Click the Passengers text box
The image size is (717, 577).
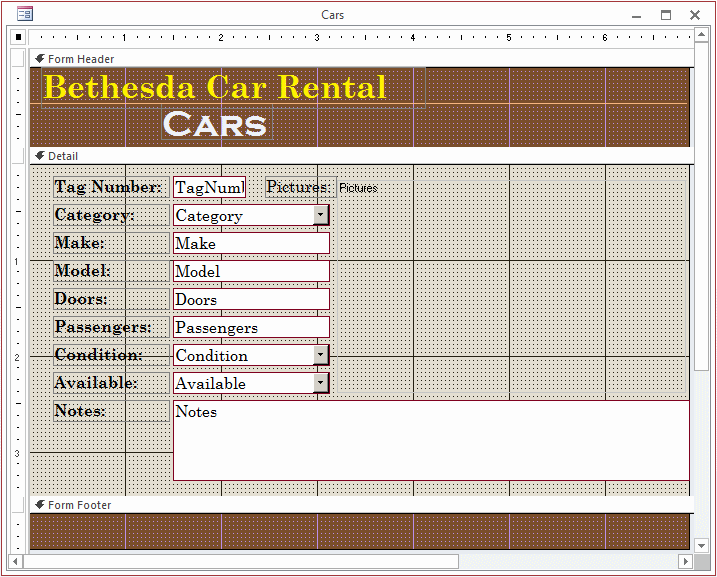pos(251,327)
